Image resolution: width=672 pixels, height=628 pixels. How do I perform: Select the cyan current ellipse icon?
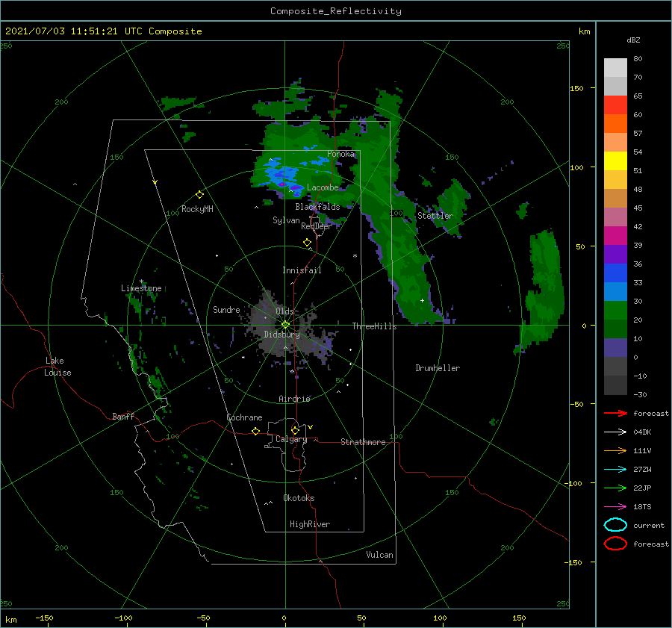(615, 525)
